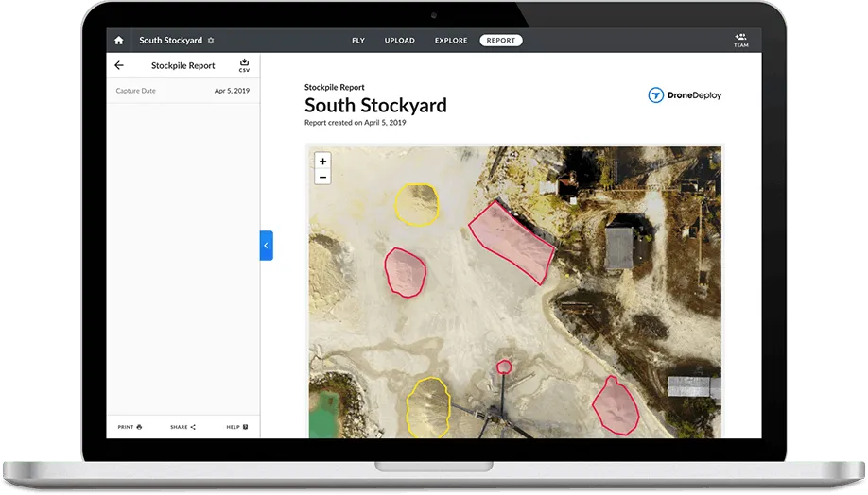The image size is (868, 495).
Task: Click the South Stockyard project name
Action: pos(170,41)
